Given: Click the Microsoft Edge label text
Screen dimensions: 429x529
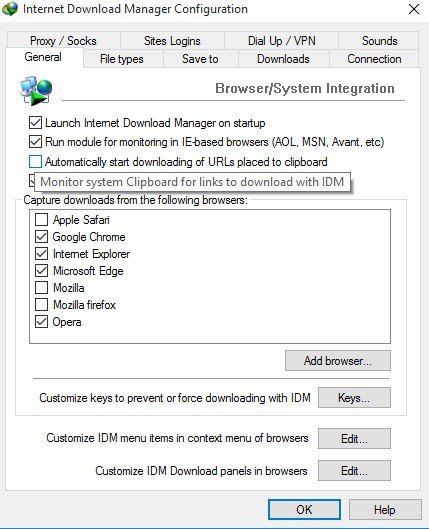Looking at the screenshot, I should click(x=88, y=271).
